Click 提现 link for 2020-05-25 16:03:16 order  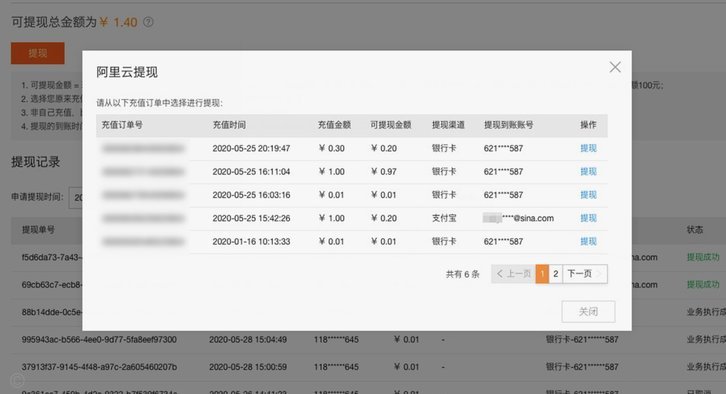[x=588, y=195]
